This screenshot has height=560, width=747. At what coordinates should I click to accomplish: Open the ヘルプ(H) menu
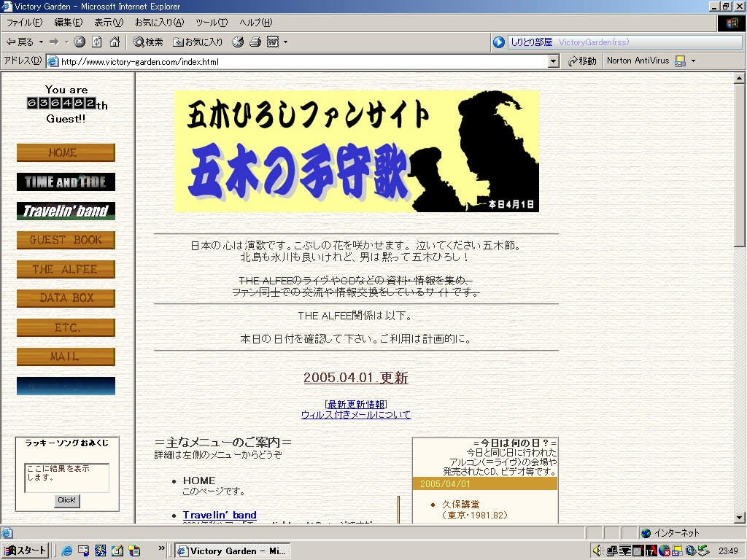pyautogui.click(x=256, y=23)
